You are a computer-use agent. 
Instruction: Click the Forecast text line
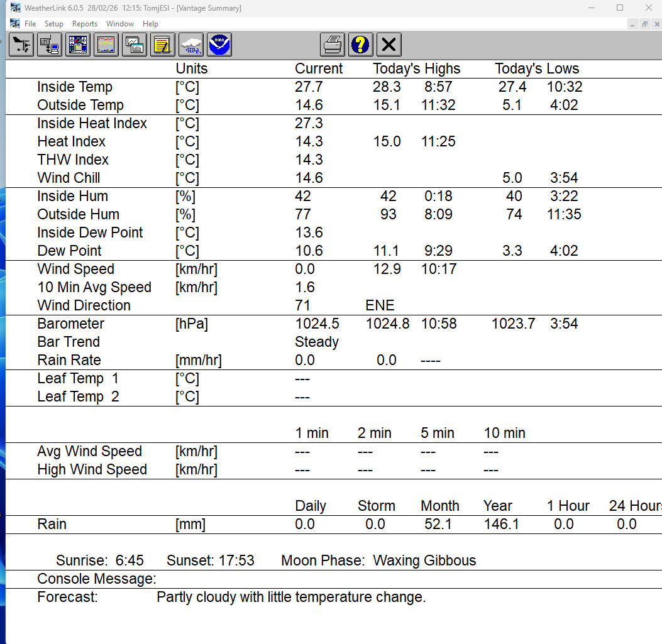[290, 598]
